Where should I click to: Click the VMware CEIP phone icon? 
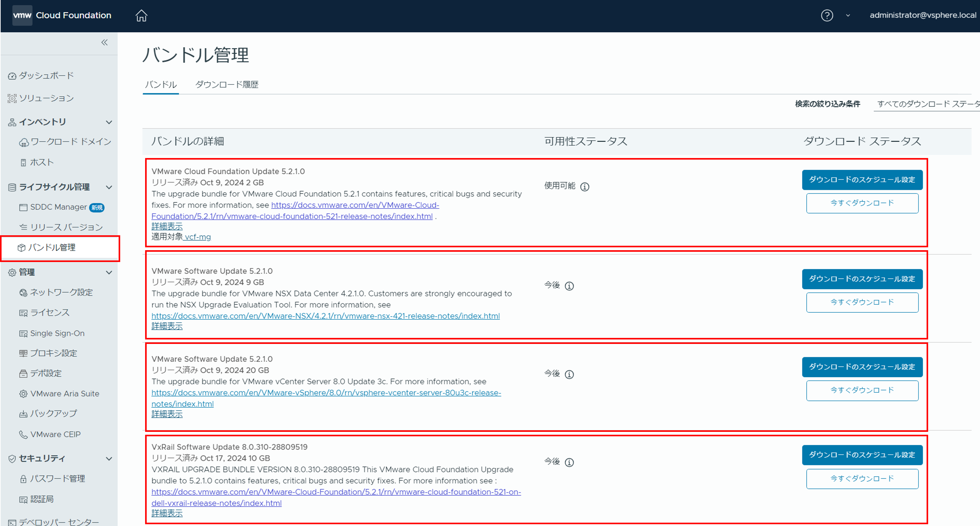point(23,435)
